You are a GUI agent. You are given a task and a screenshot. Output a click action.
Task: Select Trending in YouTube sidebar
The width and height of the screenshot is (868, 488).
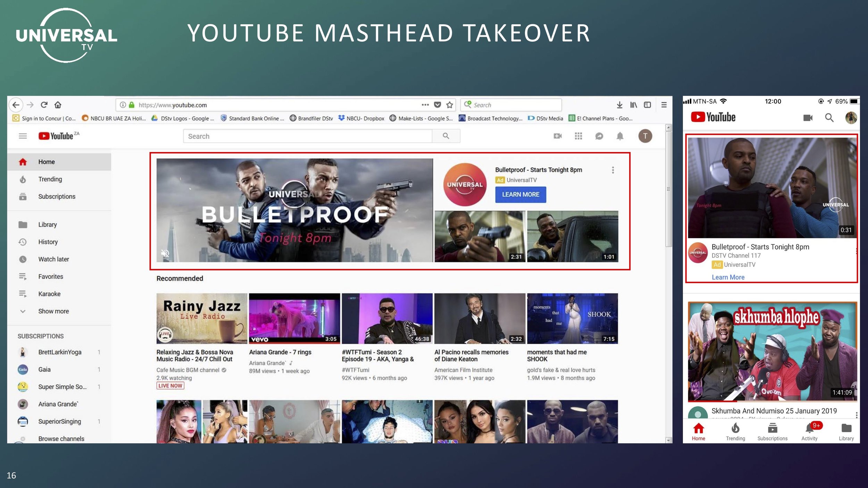coord(59,179)
